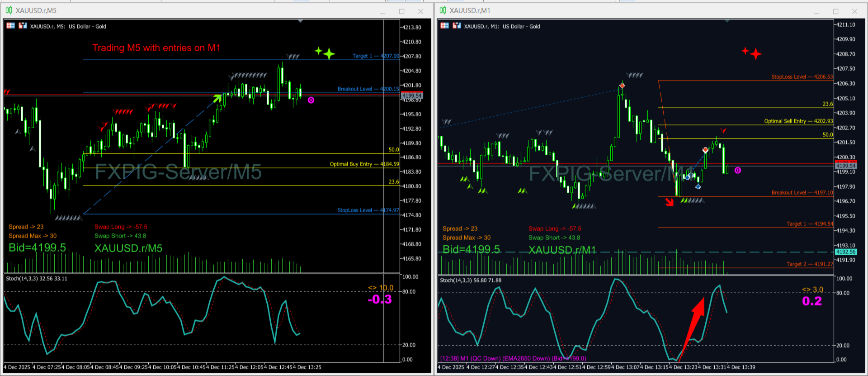Close the XAUUSD.r,M1 window
868x376 pixels.
(x=854, y=11)
